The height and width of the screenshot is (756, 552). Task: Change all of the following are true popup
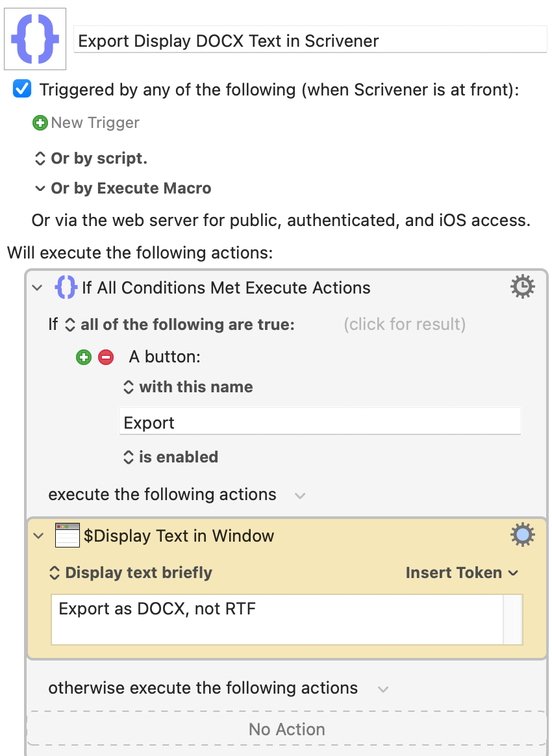tap(179, 325)
